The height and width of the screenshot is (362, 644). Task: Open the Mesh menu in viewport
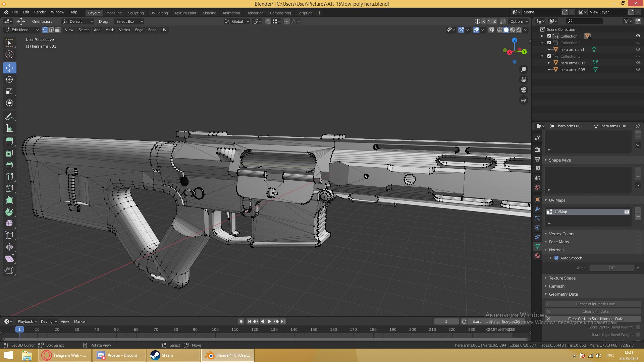[x=110, y=30]
